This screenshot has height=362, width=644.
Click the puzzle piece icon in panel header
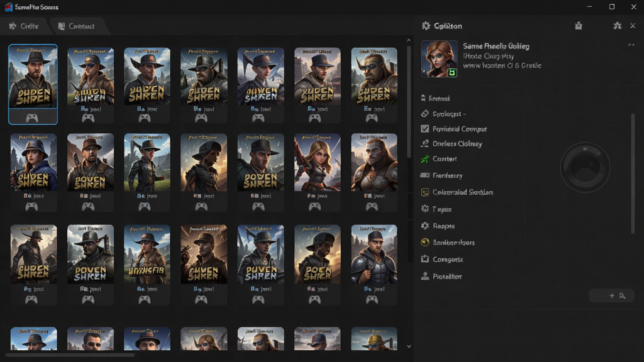(x=618, y=26)
